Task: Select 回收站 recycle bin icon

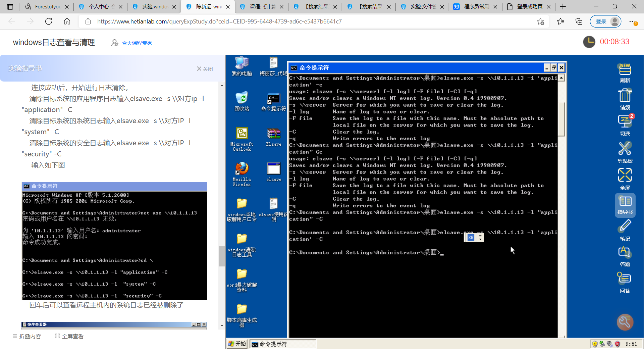Action: 241,101
